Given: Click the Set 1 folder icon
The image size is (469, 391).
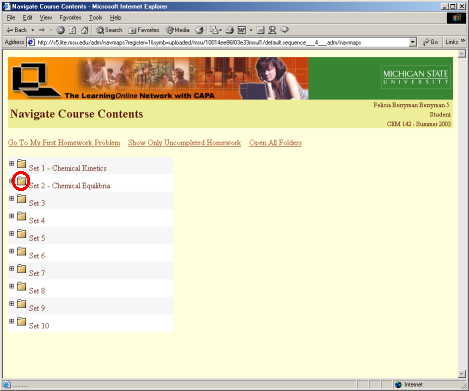Looking at the screenshot, I should 22,163.
